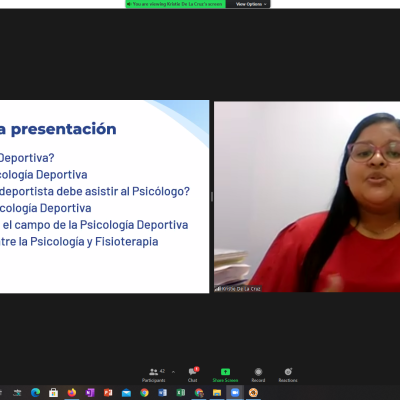Click the Task View taskbar icon
Image resolution: width=400 pixels, height=400 pixels.
(17, 393)
